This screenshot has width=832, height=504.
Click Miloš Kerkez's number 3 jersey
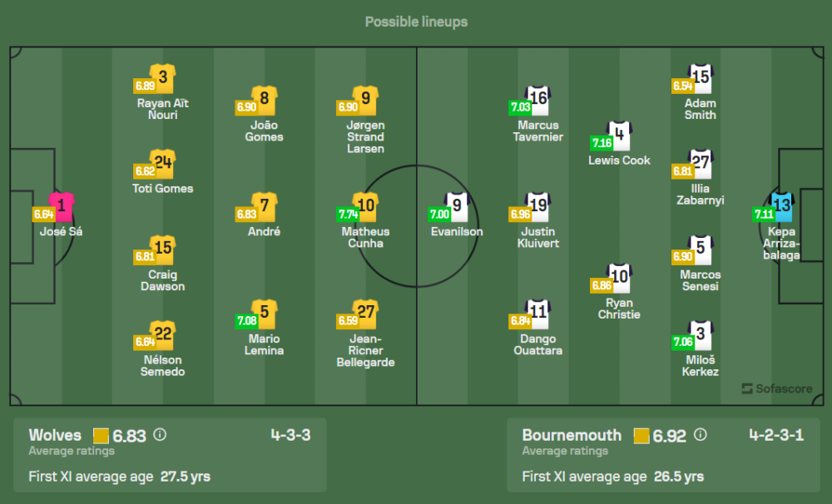[701, 335]
